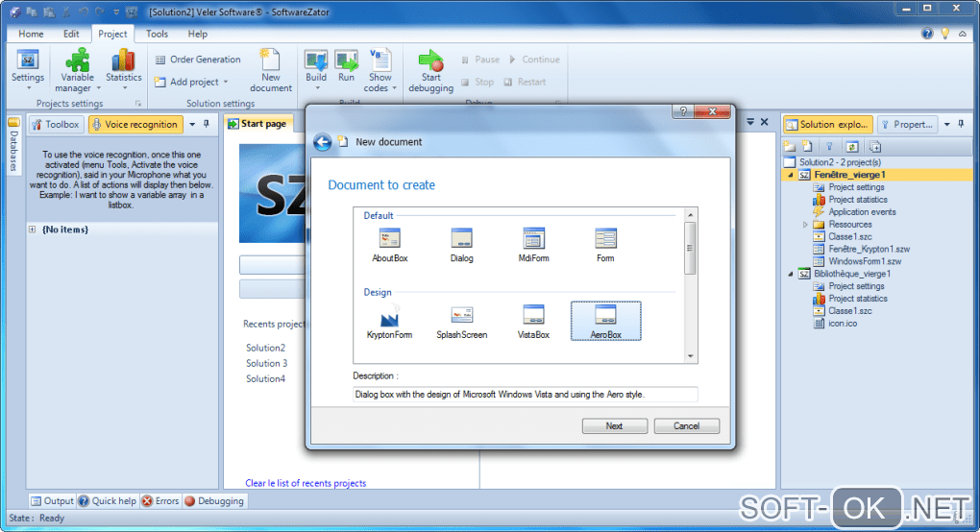Select the KryptonForm document type
The image size is (980, 532).
coord(389,322)
